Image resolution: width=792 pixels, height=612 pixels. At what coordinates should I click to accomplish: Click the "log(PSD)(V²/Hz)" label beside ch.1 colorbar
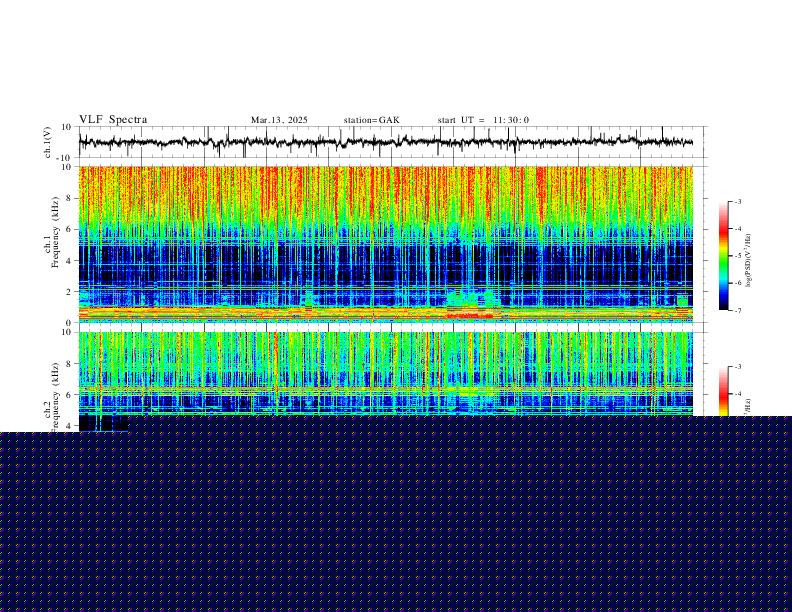[749, 261]
